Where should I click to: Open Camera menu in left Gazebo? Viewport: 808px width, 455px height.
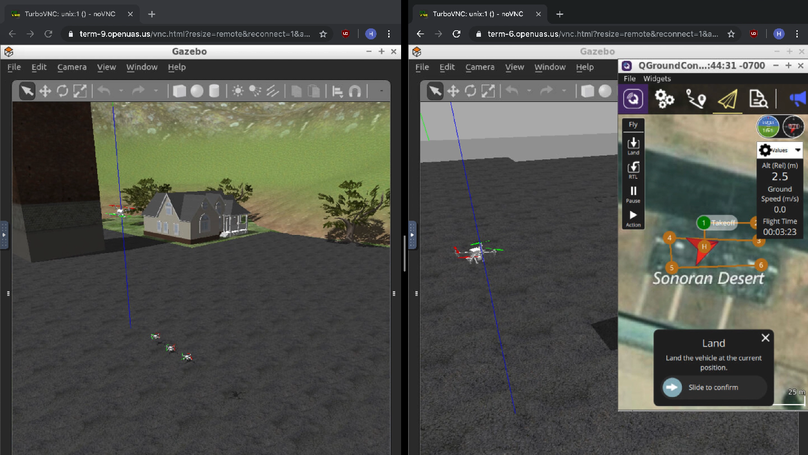coord(72,67)
